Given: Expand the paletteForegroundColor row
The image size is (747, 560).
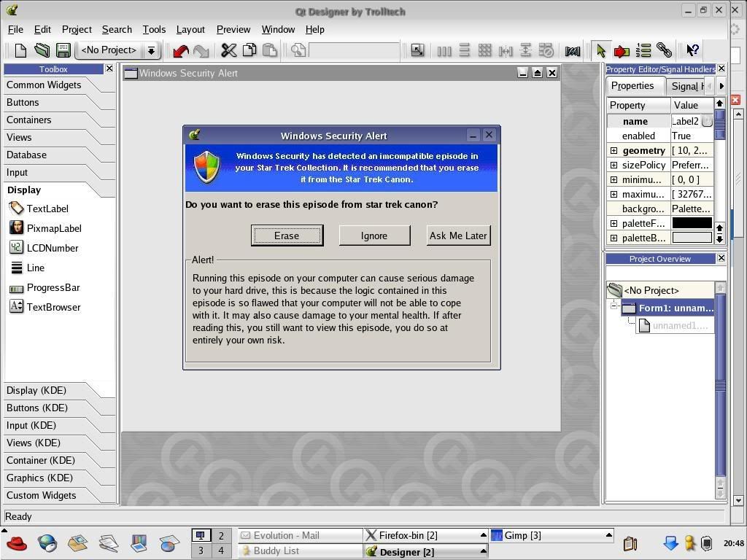Looking at the screenshot, I should (x=614, y=223).
